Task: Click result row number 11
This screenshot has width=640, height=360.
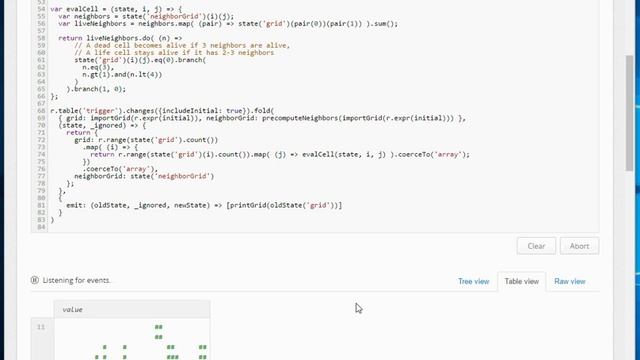Action: coord(41,327)
